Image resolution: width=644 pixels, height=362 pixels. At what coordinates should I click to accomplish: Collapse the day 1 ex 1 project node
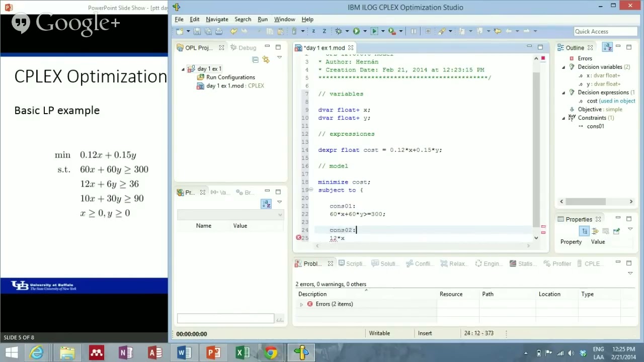[183, 69]
